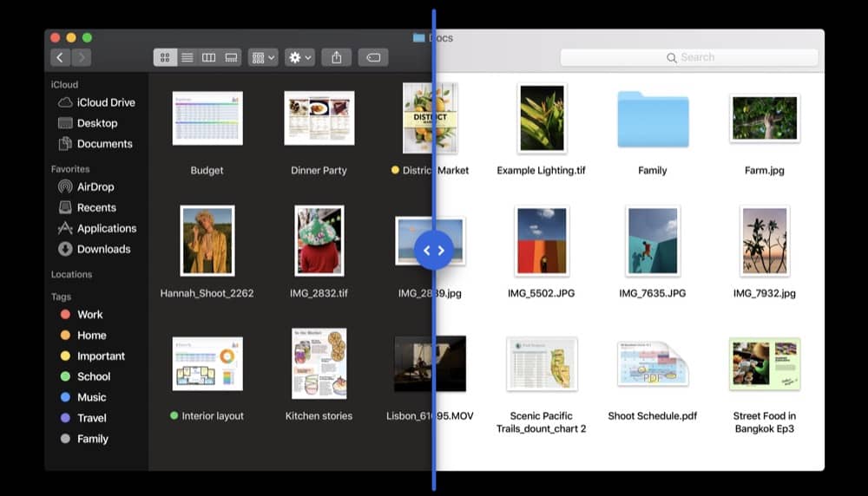Go back with the left arrow button
Viewport: 868px width, 496px height.
(x=61, y=57)
